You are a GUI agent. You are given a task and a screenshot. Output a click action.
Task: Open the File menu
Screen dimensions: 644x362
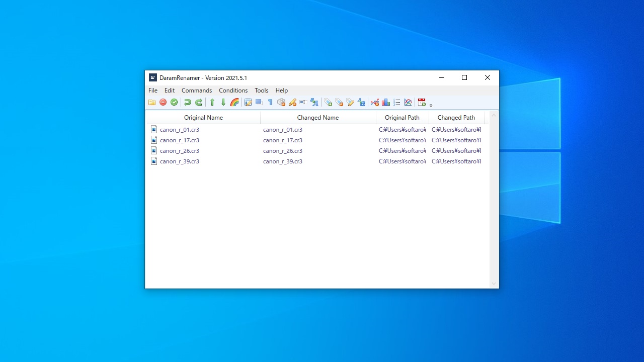[x=153, y=90]
